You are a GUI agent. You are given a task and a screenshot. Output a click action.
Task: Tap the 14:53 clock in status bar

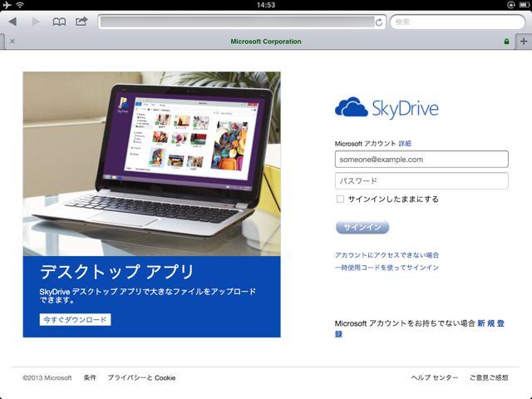(266, 5)
